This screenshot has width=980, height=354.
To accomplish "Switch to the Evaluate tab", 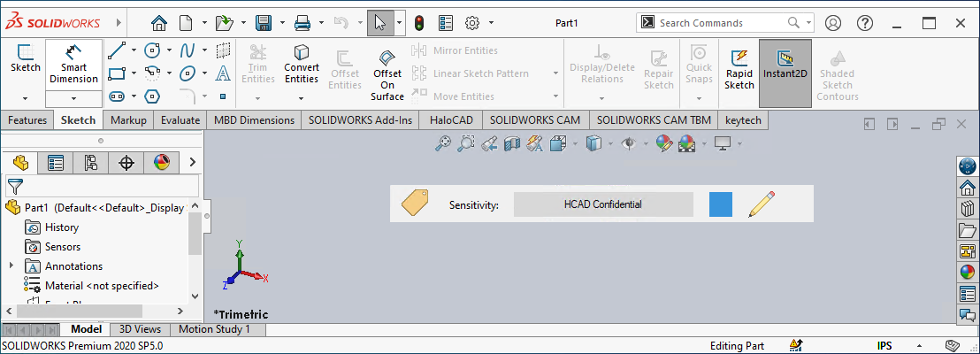I will pyautogui.click(x=180, y=120).
